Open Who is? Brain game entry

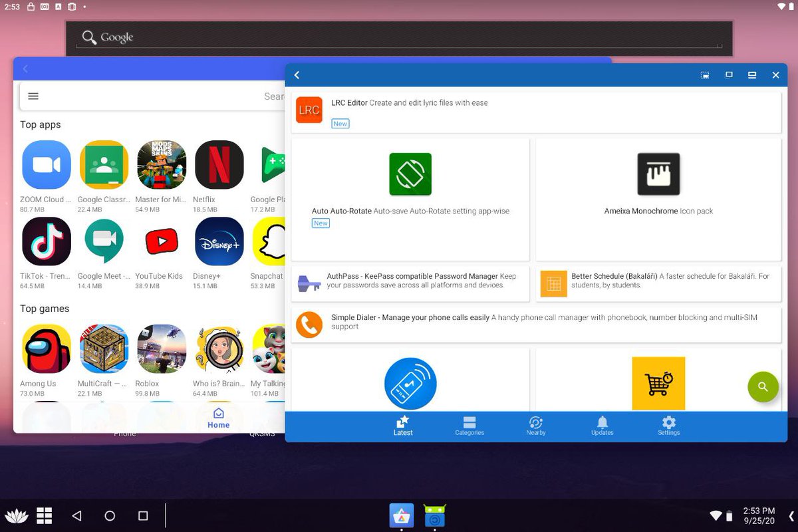coord(219,360)
